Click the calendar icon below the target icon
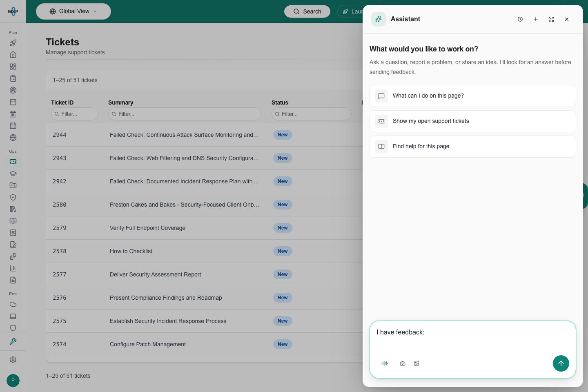This screenshot has height=392, width=588. coord(13,102)
